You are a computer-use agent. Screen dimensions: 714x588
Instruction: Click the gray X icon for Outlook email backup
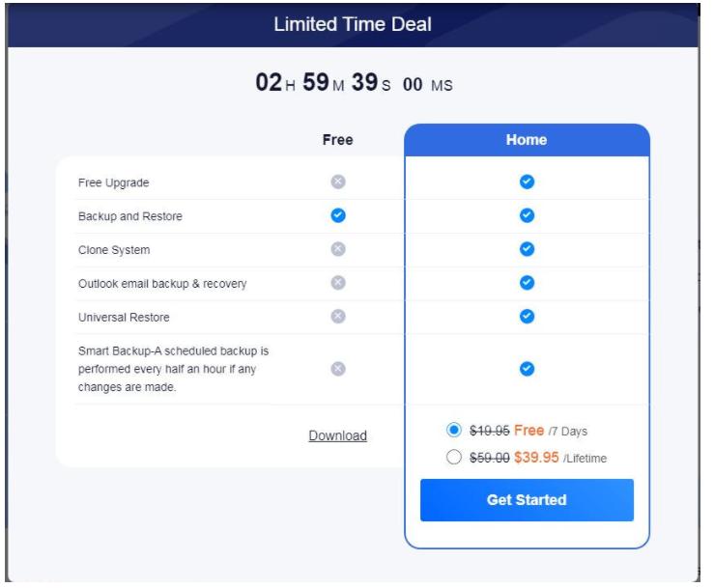(338, 283)
